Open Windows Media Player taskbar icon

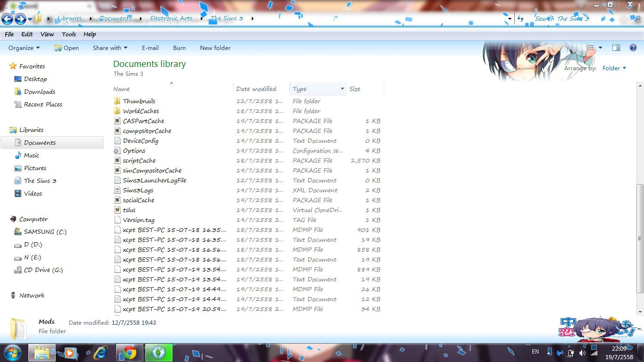pyautogui.click(x=70, y=353)
